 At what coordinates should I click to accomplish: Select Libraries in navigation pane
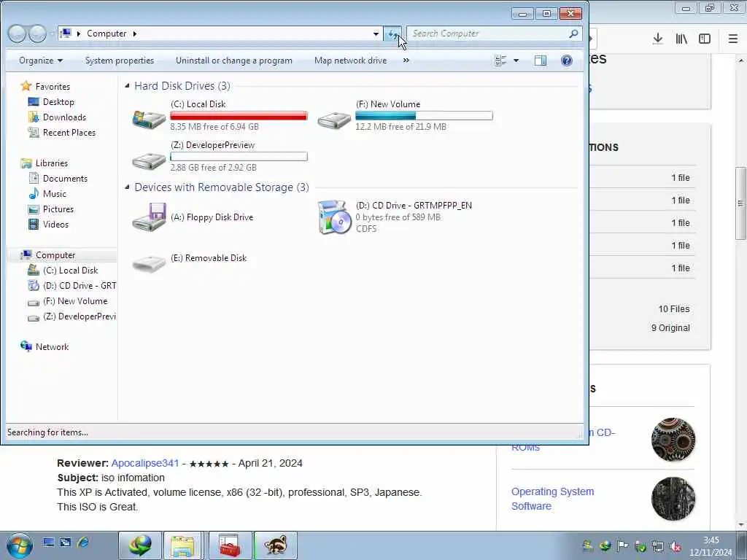click(x=52, y=163)
